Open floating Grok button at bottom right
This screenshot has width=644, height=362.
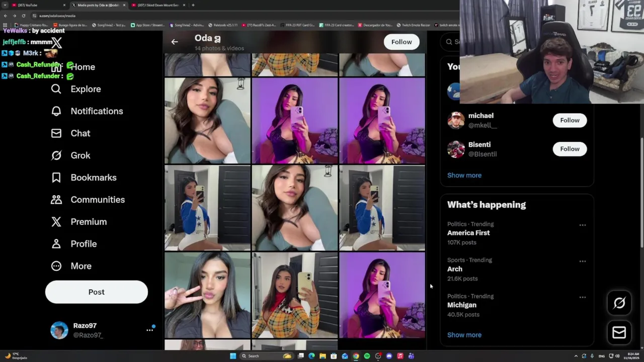(x=619, y=303)
